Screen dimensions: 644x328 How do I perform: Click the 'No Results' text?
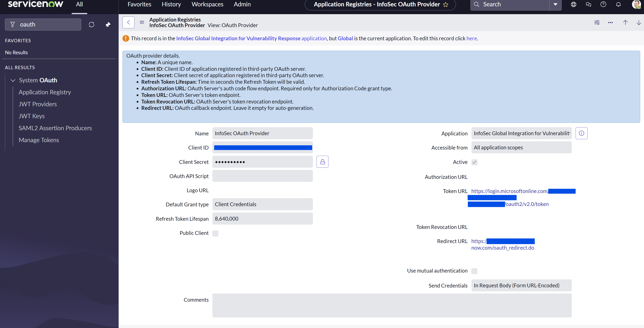click(x=17, y=52)
